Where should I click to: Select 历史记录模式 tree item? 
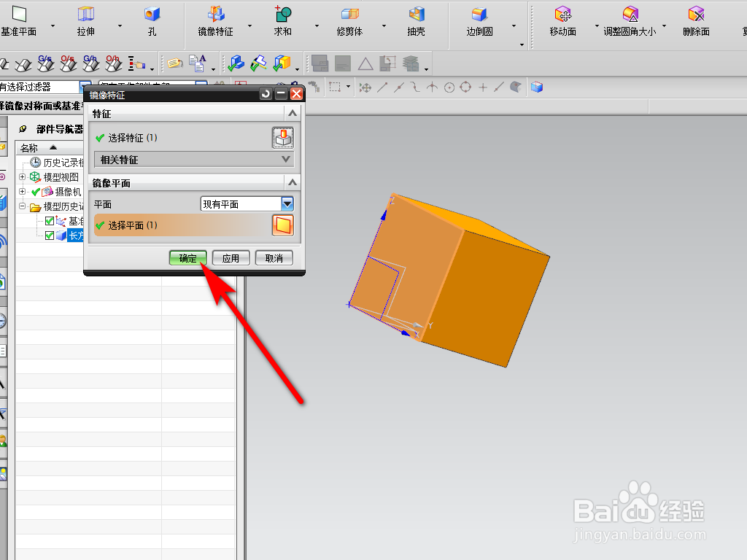[63, 163]
